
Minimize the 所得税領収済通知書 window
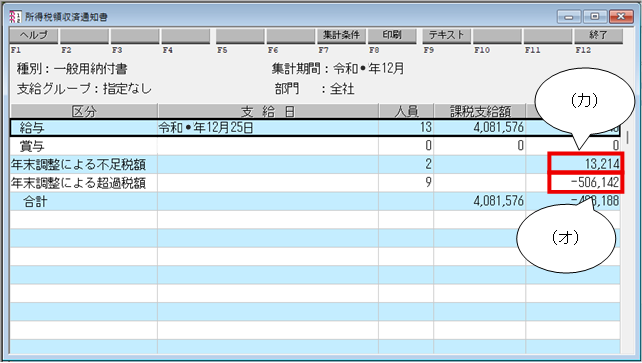[569, 17]
